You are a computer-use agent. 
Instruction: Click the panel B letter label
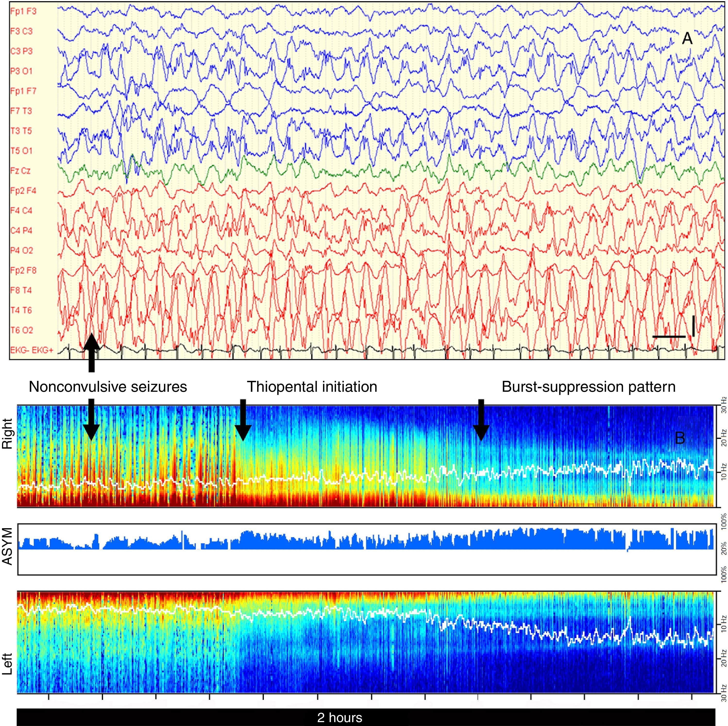pos(680,438)
